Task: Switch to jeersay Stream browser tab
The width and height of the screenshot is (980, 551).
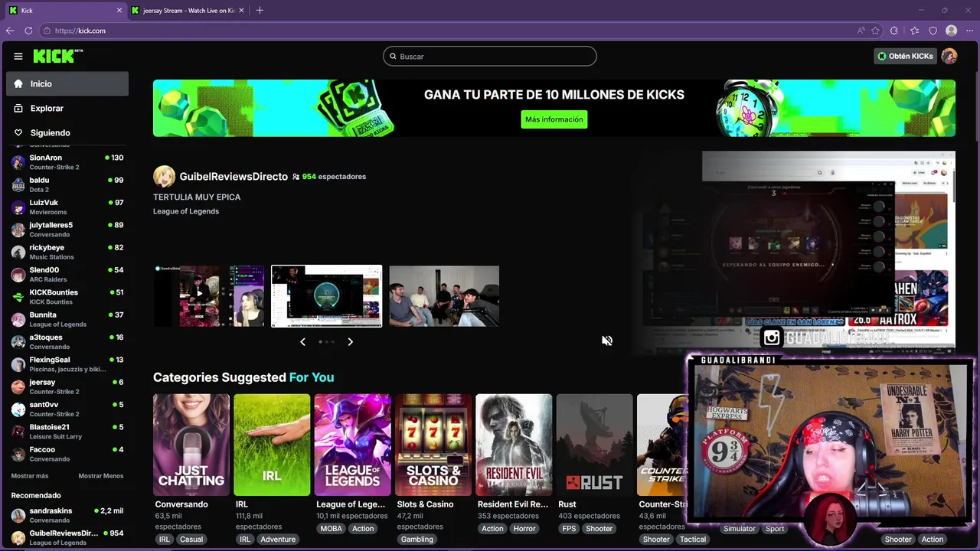Action: (x=188, y=10)
